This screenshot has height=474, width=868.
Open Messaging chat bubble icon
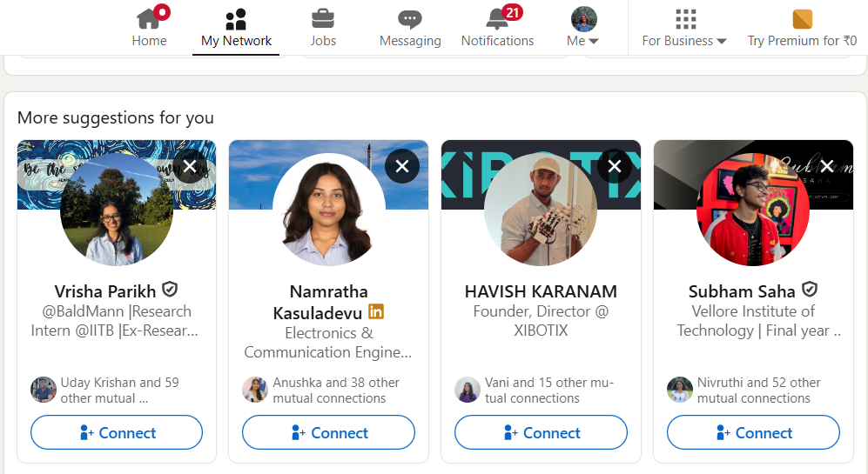[410, 19]
